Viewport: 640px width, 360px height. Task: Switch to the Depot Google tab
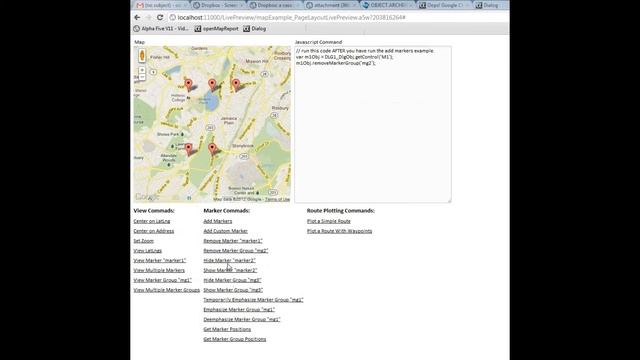[x=443, y=5]
